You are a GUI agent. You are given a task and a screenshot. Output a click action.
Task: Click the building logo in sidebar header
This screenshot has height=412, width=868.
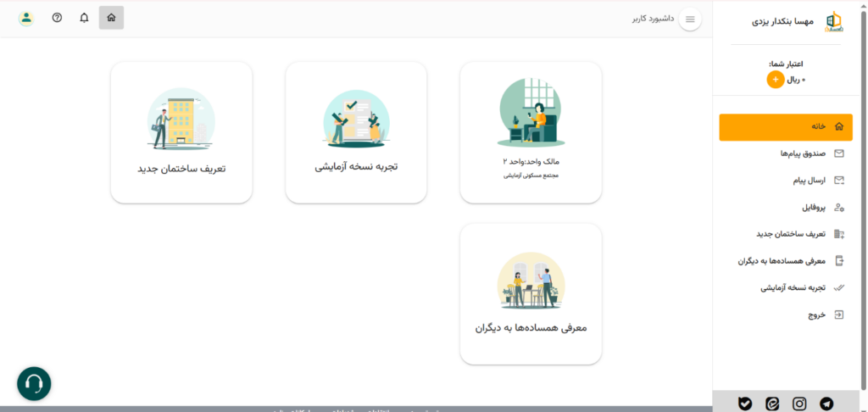(x=833, y=21)
